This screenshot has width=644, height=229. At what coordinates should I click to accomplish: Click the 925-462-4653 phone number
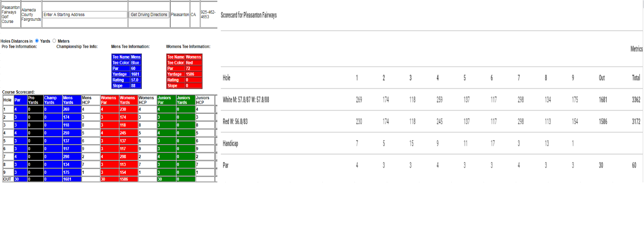coord(208,14)
